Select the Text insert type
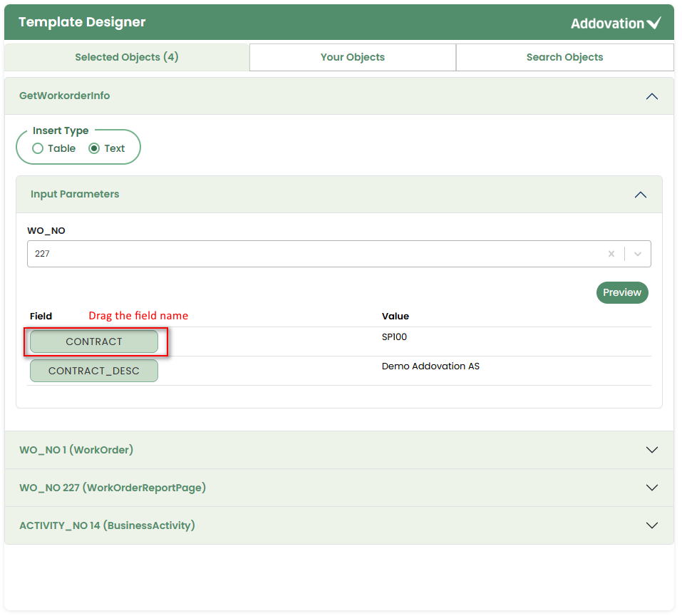The height and width of the screenshot is (616, 682). click(x=94, y=149)
